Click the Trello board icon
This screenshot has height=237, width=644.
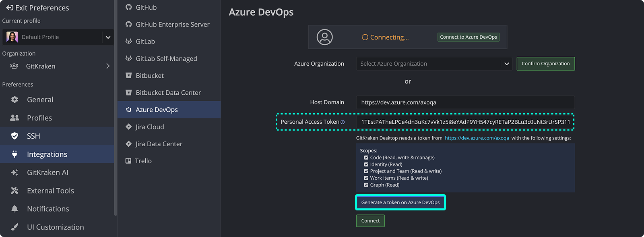pos(128,161)
